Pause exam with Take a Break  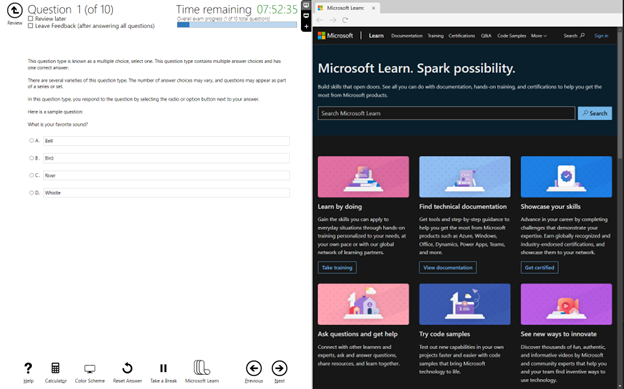pos(163,368)
